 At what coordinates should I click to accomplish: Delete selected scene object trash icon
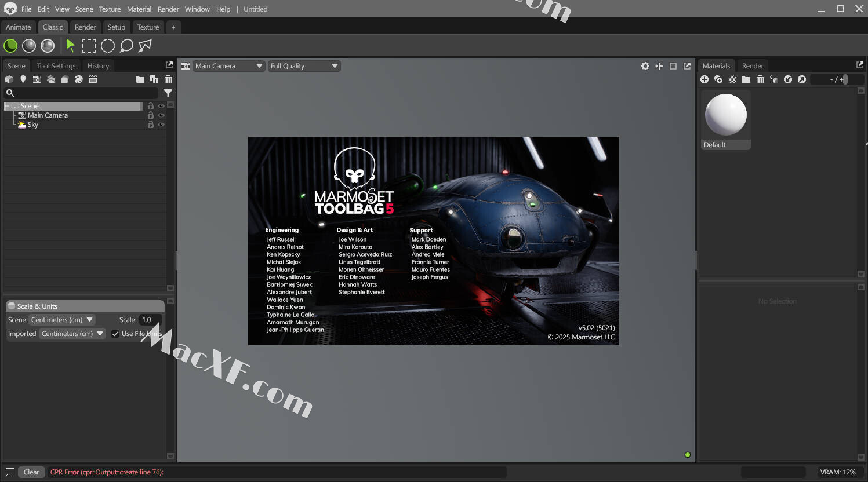168,79
